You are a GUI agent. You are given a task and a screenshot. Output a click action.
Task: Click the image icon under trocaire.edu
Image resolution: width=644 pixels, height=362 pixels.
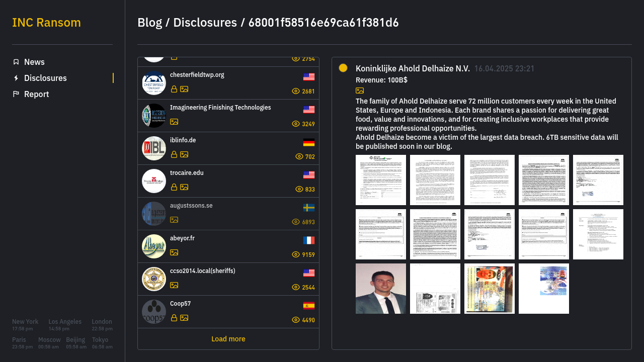(184, 187)
